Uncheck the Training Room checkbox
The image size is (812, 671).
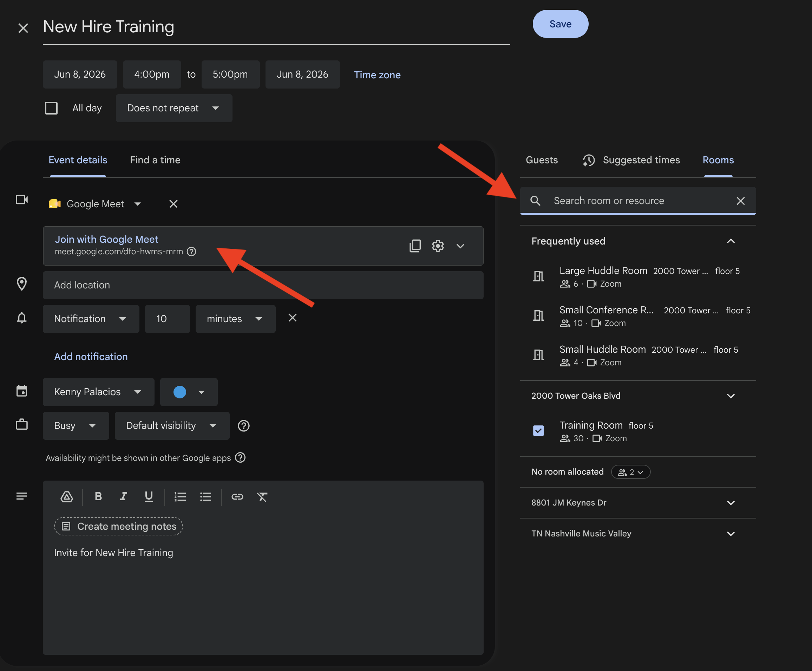point(538,431)
